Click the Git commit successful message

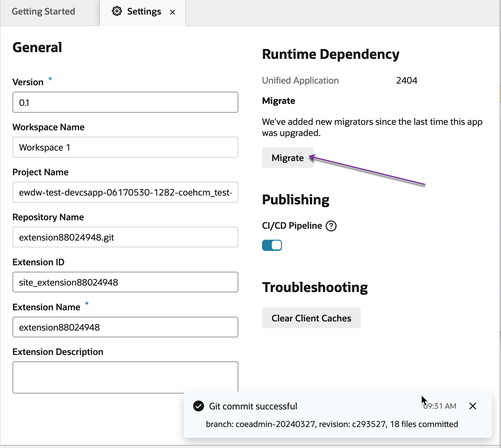click(253, 406)
